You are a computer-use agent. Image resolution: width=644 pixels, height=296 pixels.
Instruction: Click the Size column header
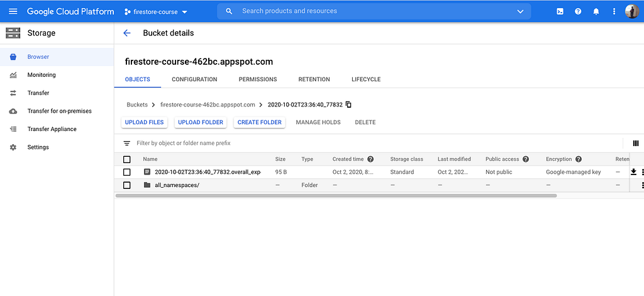[x=280, y=159]
